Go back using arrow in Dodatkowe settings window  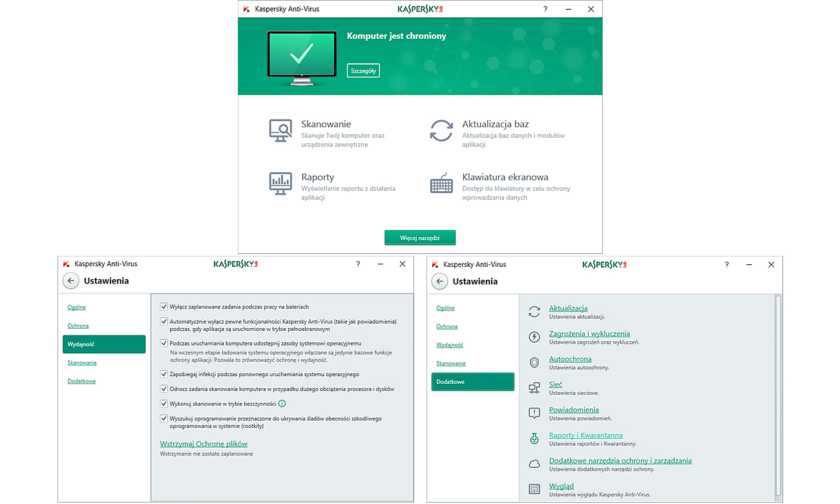point(440,282)
